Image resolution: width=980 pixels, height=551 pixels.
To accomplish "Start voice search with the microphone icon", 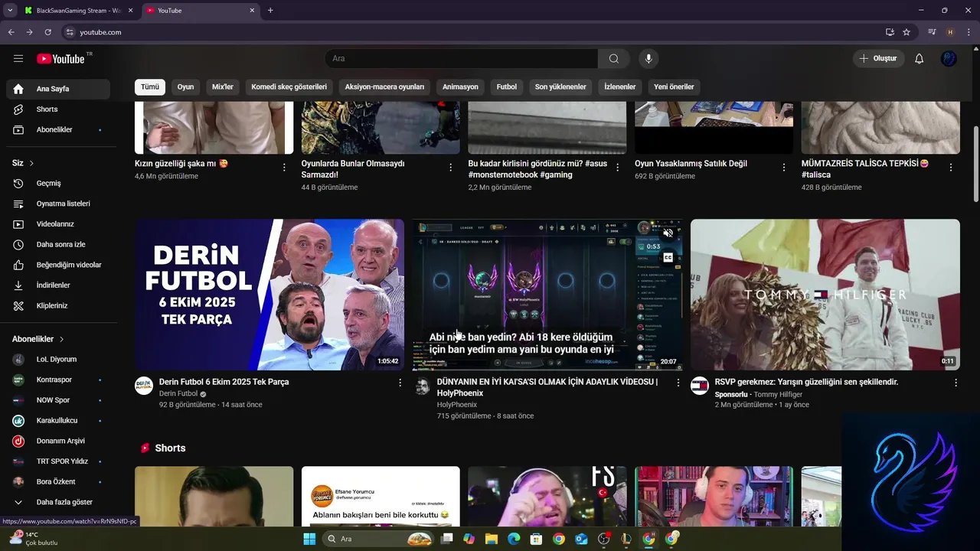I will (648, 59).
